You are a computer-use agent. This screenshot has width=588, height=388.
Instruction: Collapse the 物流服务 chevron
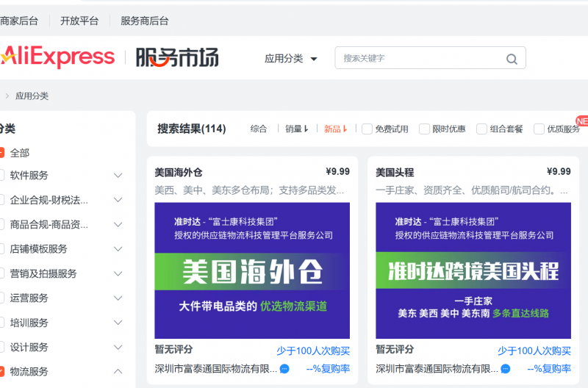click(x=118, y=372)
